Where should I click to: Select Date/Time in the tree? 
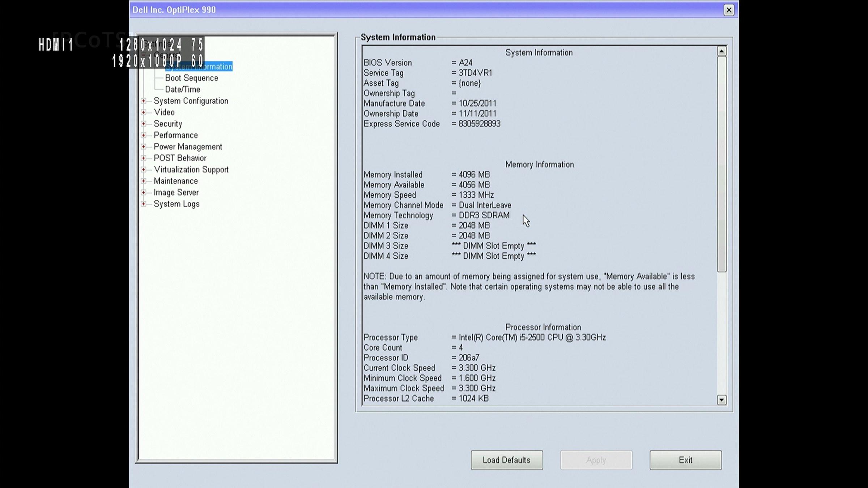[183, 89]
